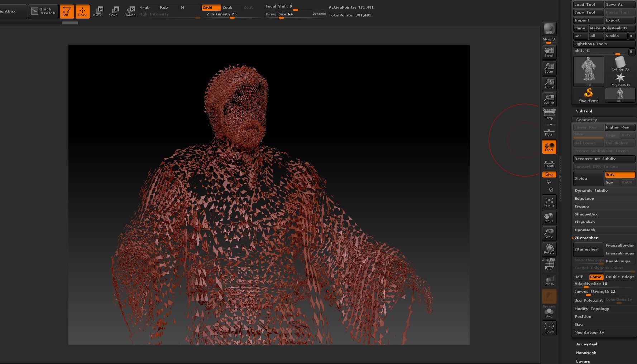The image size is (637, 364).
Task: Open the NanoMesh palette
Action: click(586, 353)
